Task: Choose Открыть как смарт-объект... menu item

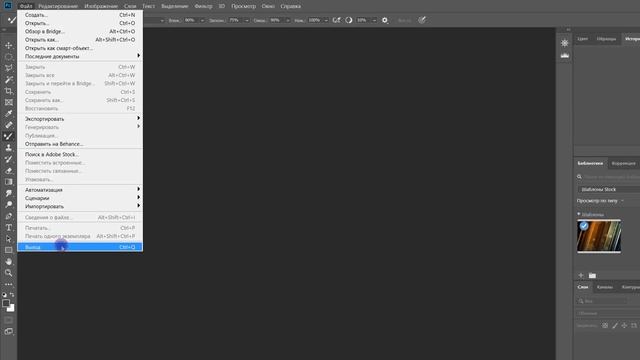Action: click(80, 48)
